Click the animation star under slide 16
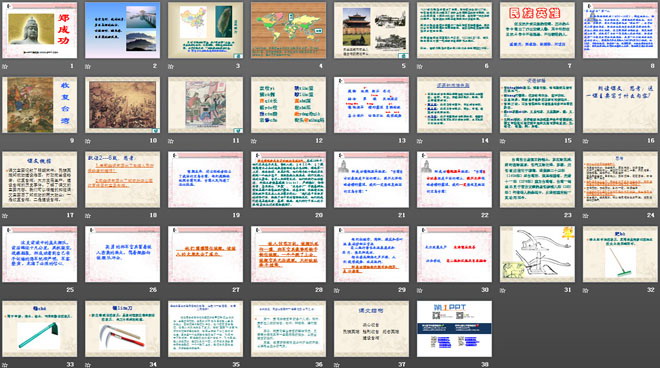The height and width of the screenshot is (368, 660). point(585,141)
